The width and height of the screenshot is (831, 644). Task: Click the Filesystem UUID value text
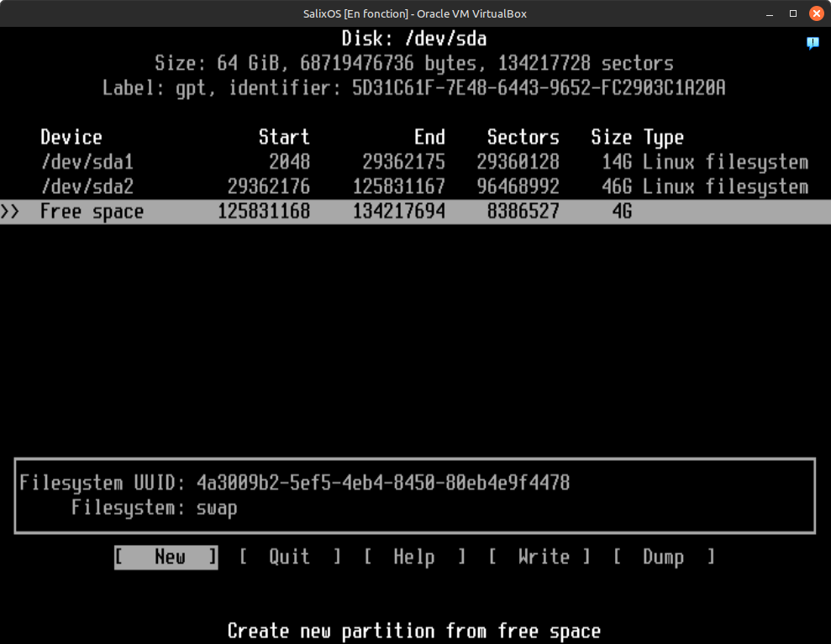tap(382, 483)
